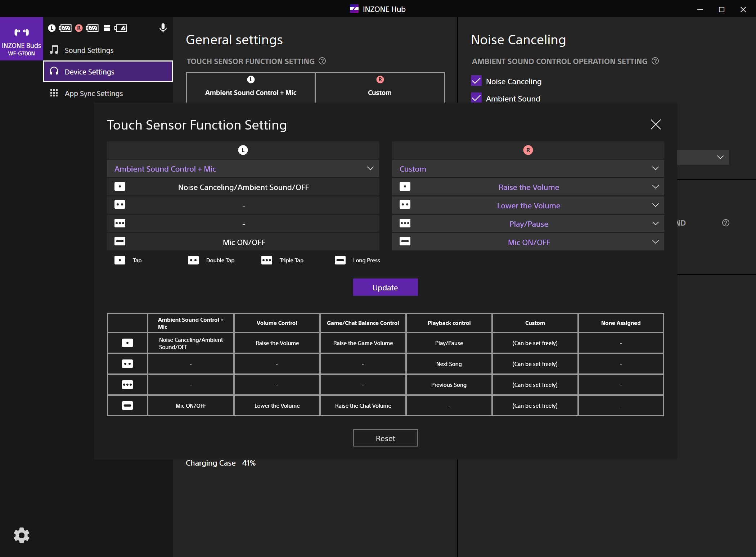Viewport: 756px width, 557px height.
Task: Open the settings gear at the bottom left
Action: [22, 535]
